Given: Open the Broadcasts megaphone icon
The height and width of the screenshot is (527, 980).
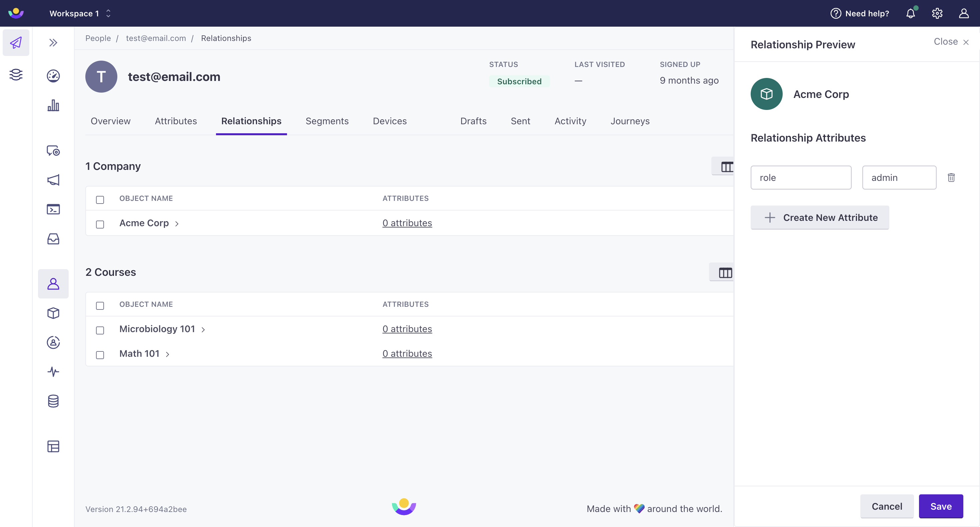Looking at the screenshot, I should coord(53,180).
